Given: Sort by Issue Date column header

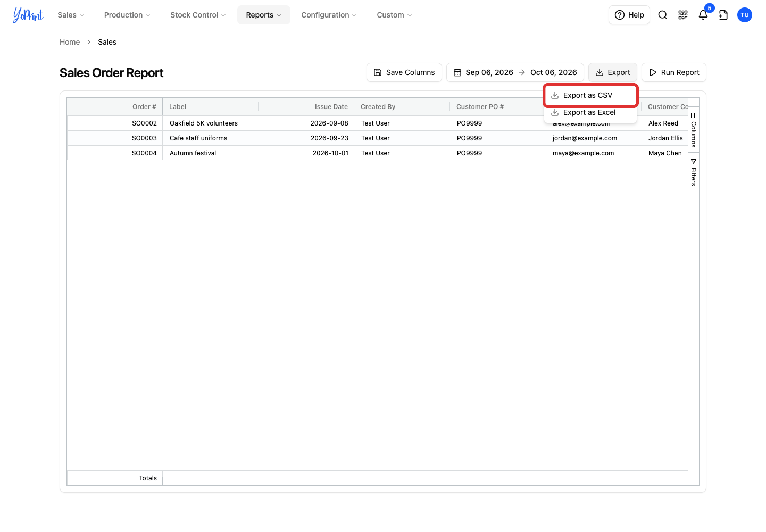Looking at the screenshot, I should click(x=306, y=107).
